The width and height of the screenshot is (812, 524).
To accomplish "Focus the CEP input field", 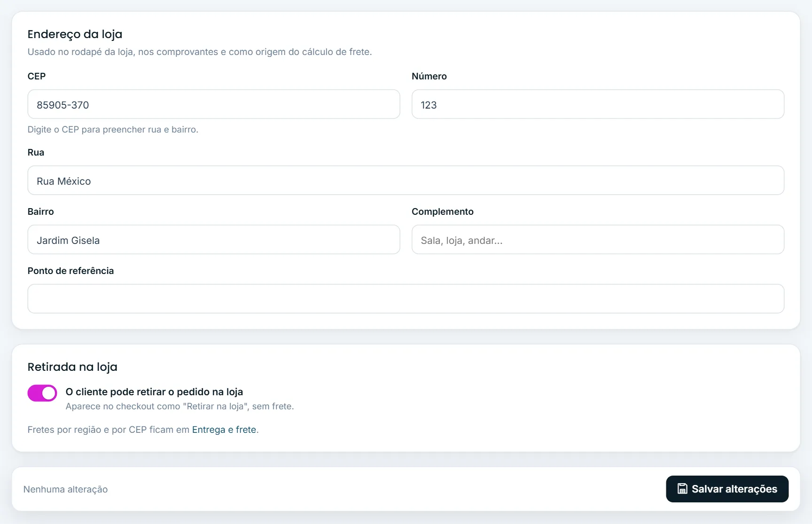I will (214, 104).
